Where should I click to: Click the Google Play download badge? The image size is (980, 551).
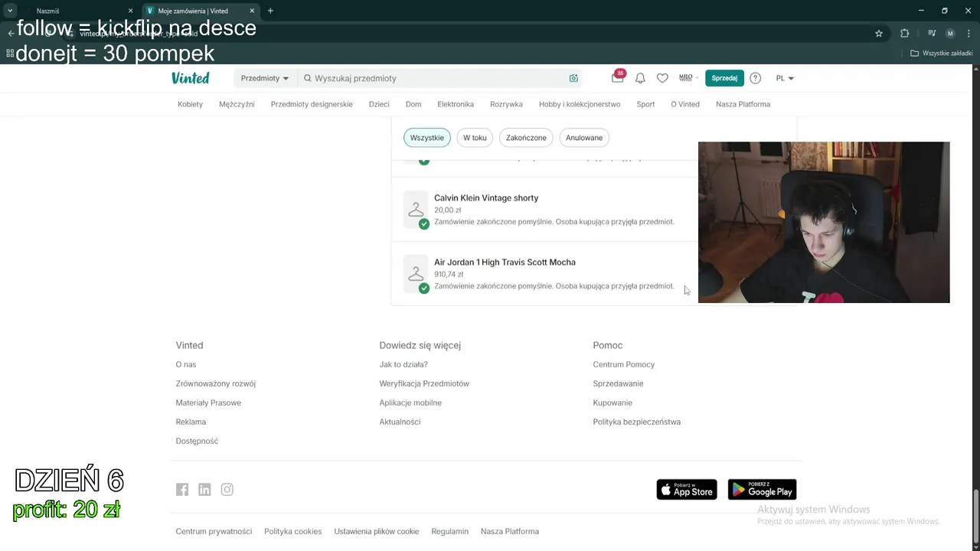click(x=762, y=489)
